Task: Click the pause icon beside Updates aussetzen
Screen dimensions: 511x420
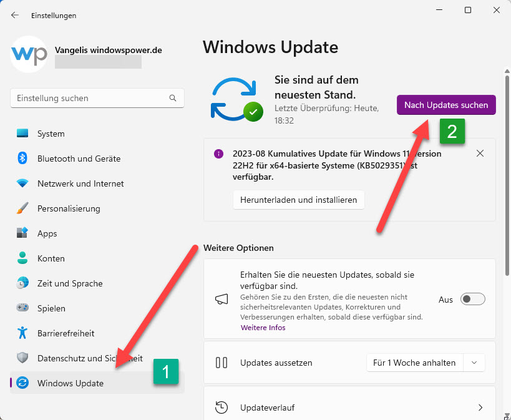Action: (x=221, y=363)
